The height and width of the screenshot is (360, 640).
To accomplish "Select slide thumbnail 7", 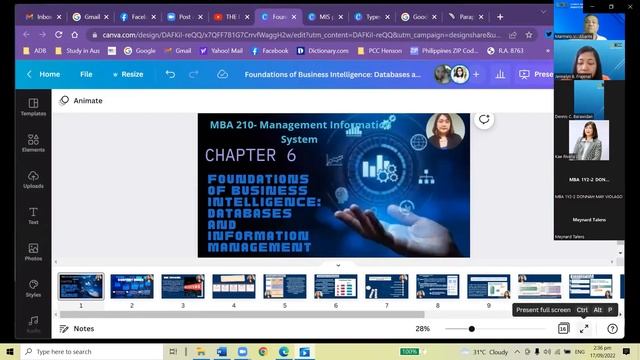I will tap(387, 287).
